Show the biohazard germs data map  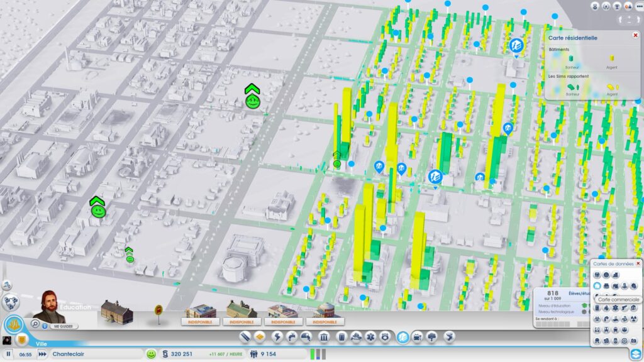tap(597, 319)
